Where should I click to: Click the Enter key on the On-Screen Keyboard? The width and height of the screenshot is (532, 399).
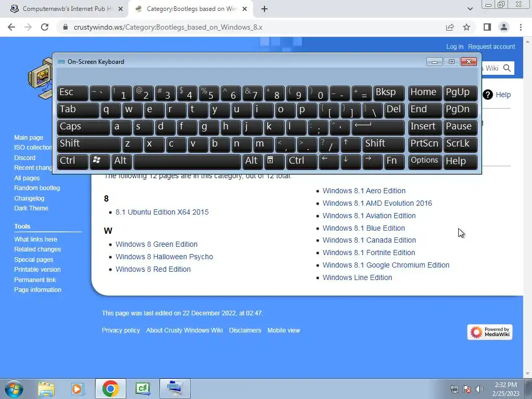pyautogui.click(x=378, y=127)
